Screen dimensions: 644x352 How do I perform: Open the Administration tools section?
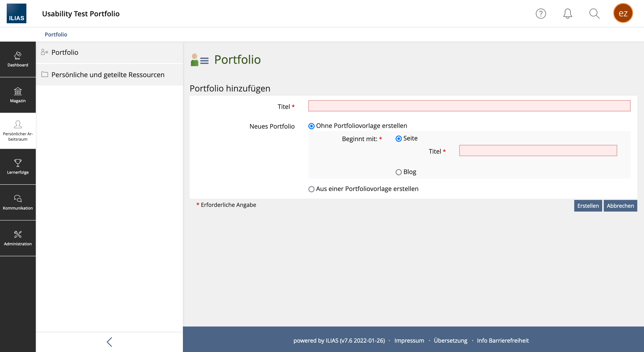(x=18, y=238)
